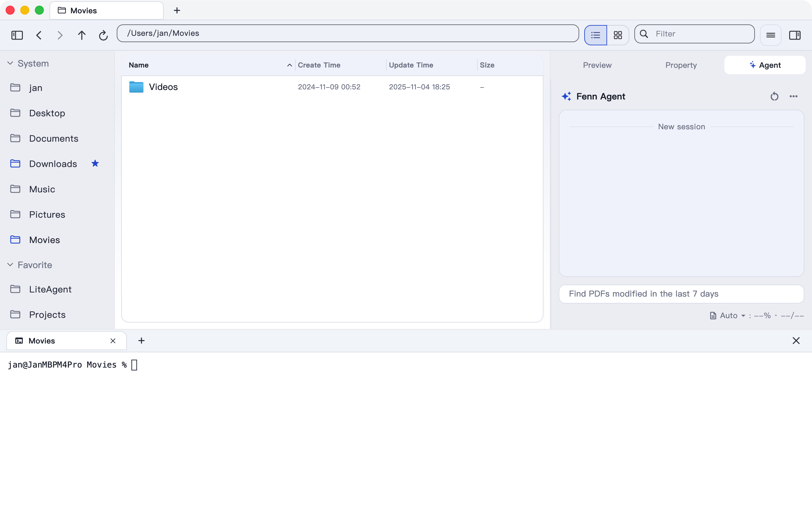Switch to the Property tab
812x507 pixels.
pos(681,65)
